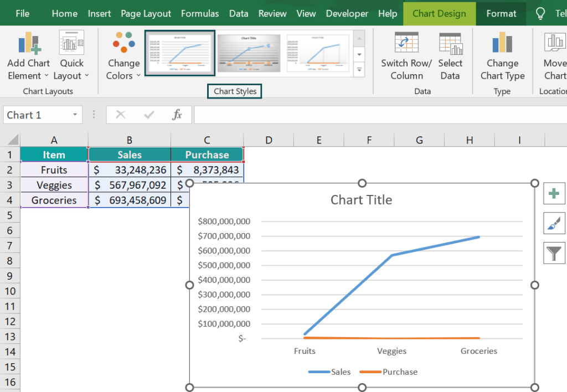
Task: Open Chart Elements with the plus icon
Action: click(554, 194)
